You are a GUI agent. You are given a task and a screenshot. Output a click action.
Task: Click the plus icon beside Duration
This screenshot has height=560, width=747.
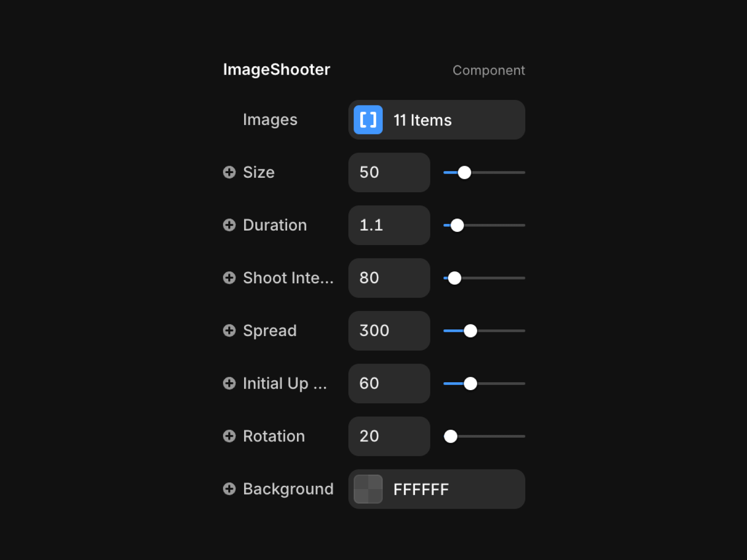(229, 225)
